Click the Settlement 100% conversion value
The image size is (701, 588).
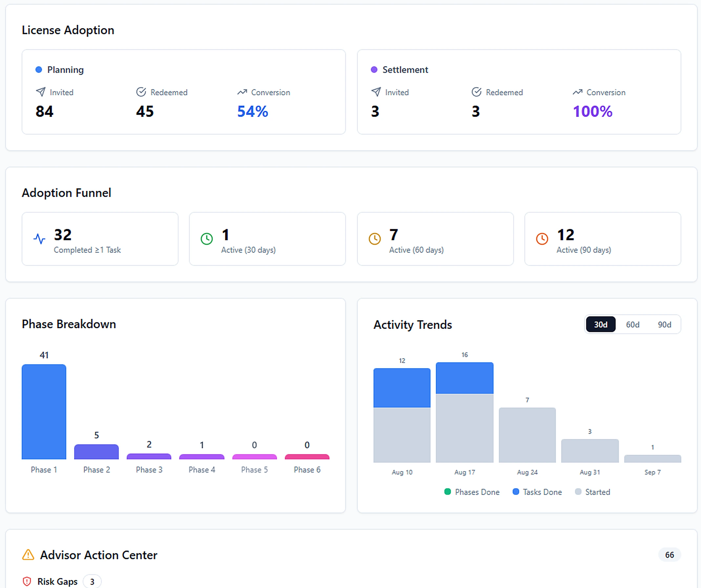point(592,111)
